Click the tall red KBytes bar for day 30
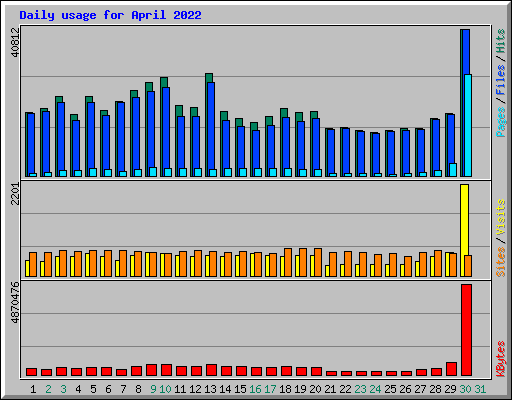The height and width of the screenshot is (400, 512). [x=466, y=330]
